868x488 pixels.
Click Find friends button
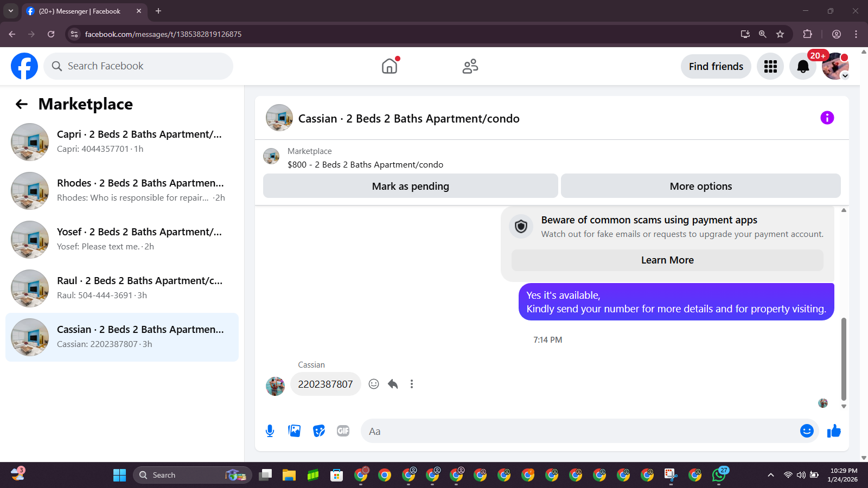click(716, 66)
